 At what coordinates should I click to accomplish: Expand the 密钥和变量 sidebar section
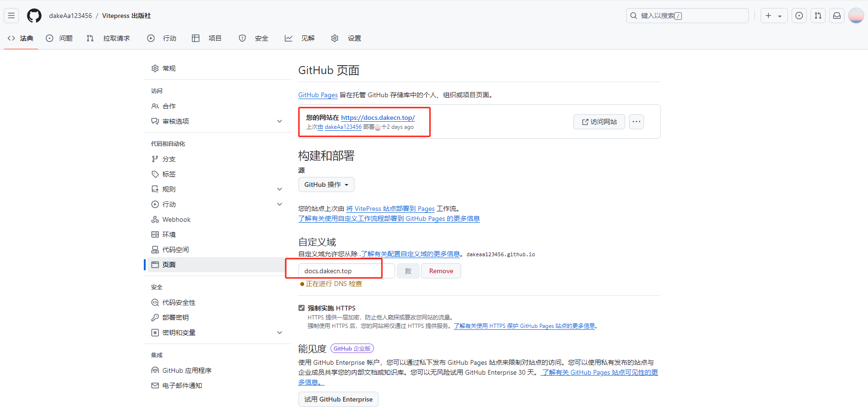coord(280,333)
